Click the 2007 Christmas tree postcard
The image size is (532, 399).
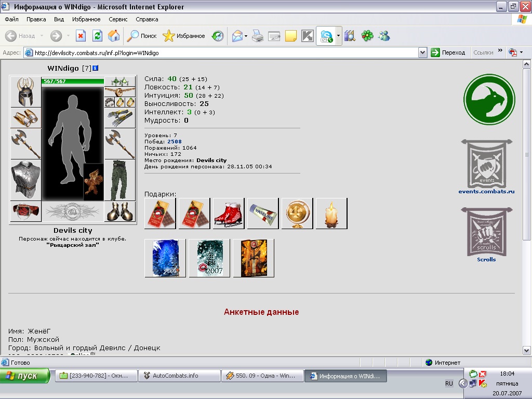click(209, 258)
